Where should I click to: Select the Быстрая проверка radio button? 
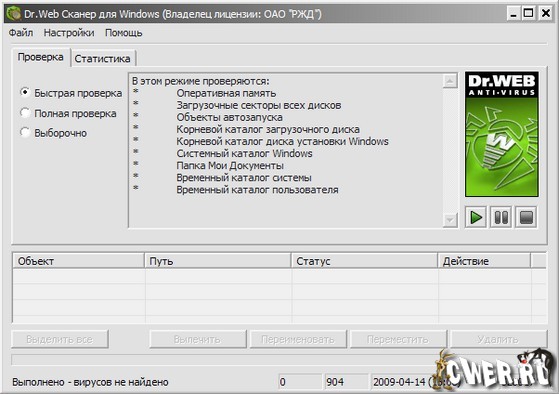[x=25, y=92]
